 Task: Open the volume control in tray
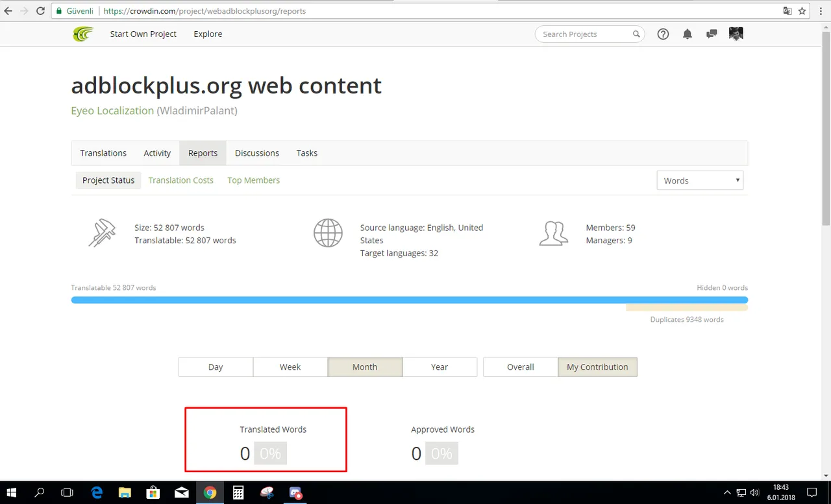756,492
